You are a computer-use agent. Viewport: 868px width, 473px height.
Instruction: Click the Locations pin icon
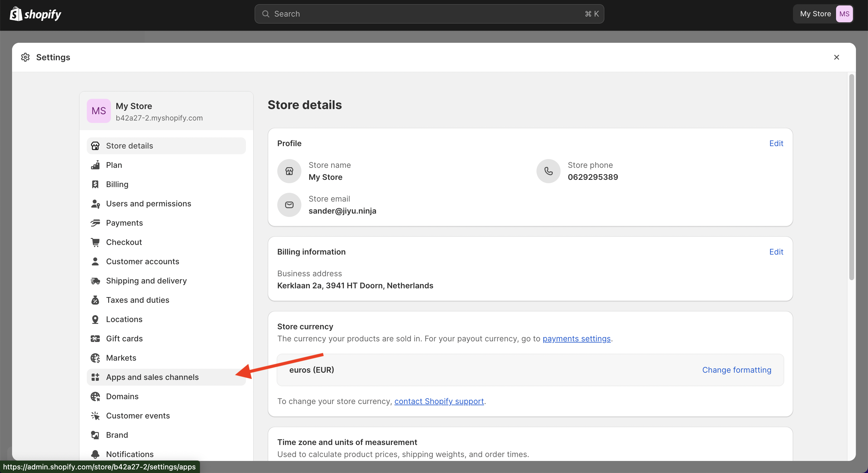pyautogui.click(x=95, y=319)
